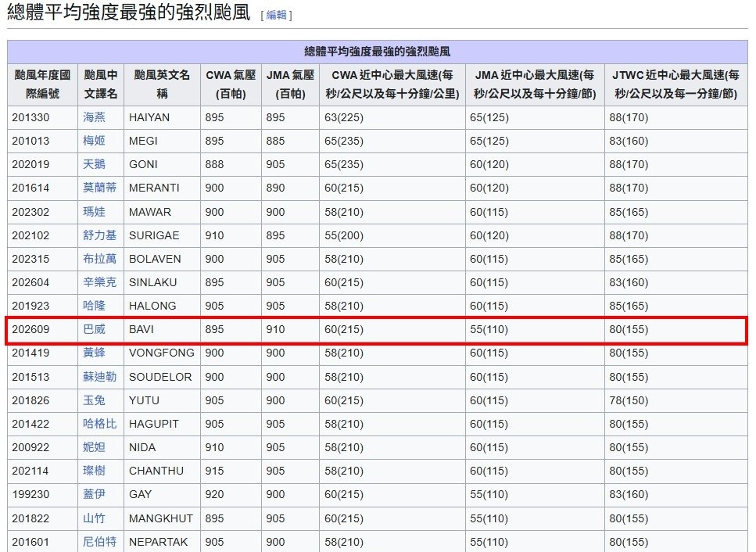Follow the 玉兔 typhoon link
This screenshot has width=756, height=552.
tap(94, 400)
